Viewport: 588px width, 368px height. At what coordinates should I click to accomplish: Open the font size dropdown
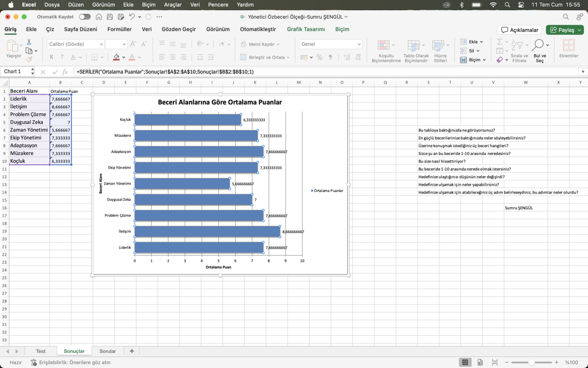click(124, 44)
